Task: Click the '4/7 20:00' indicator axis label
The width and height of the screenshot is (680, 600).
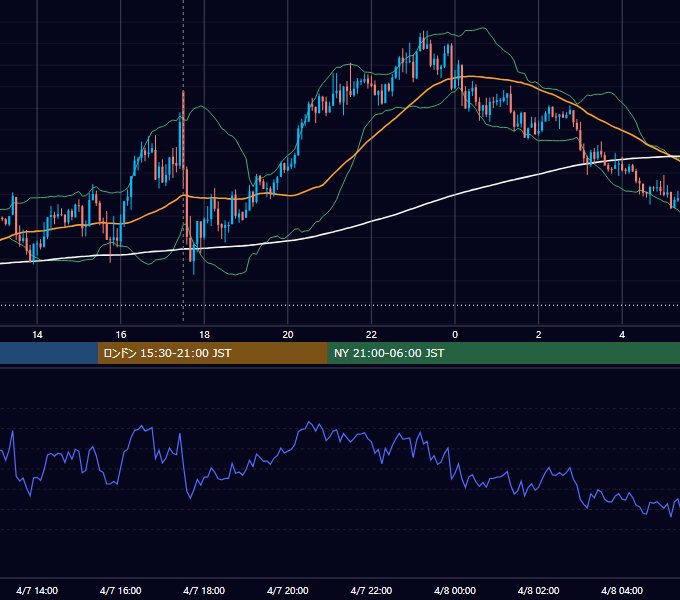Action: tap(288, 590)
